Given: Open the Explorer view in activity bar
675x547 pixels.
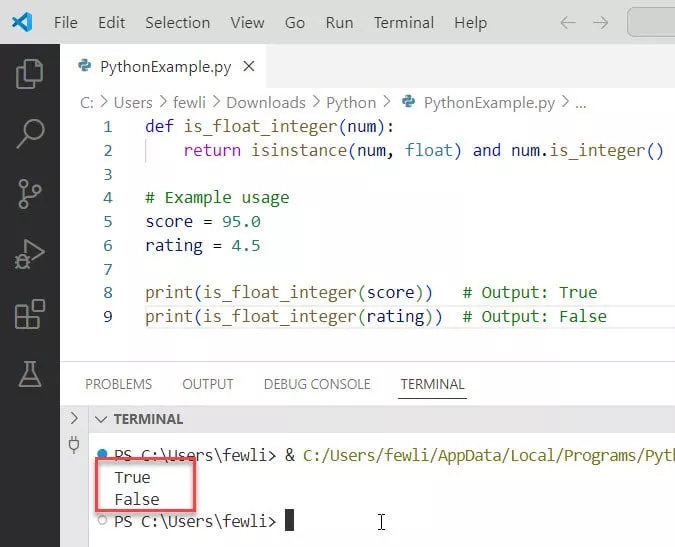Looking at the screenshot, I should [x=30, y=72].
